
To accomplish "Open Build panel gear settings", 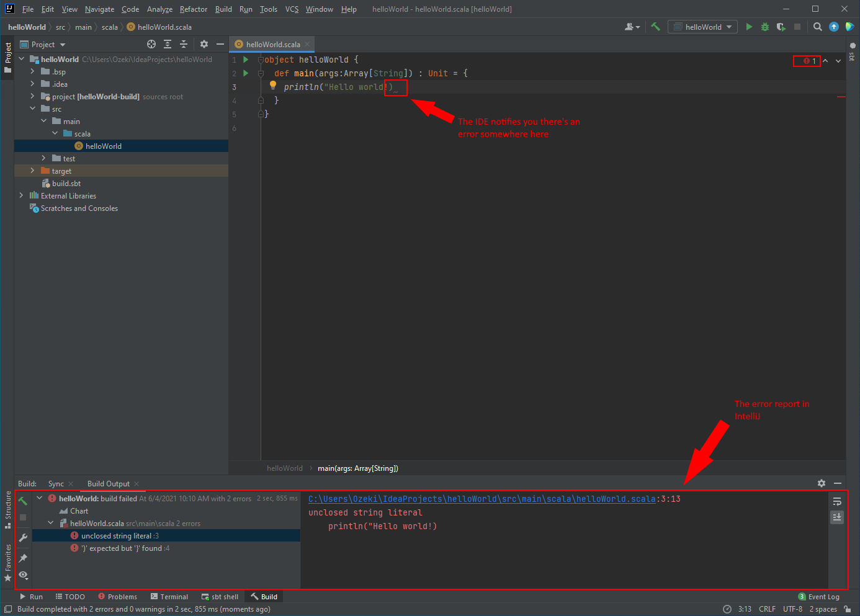I will (822, 483).
